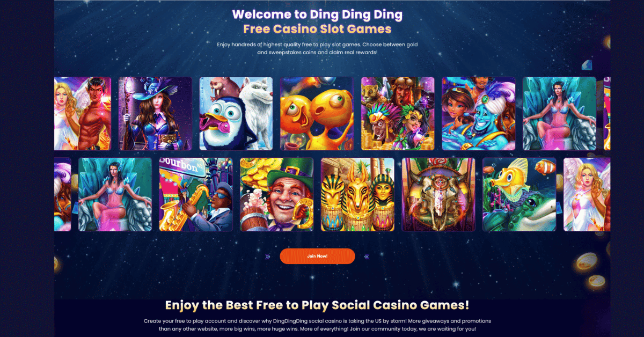Open the witch in purple hat game
The width and height of the screenshot is (644, 337).
point(155,114)
